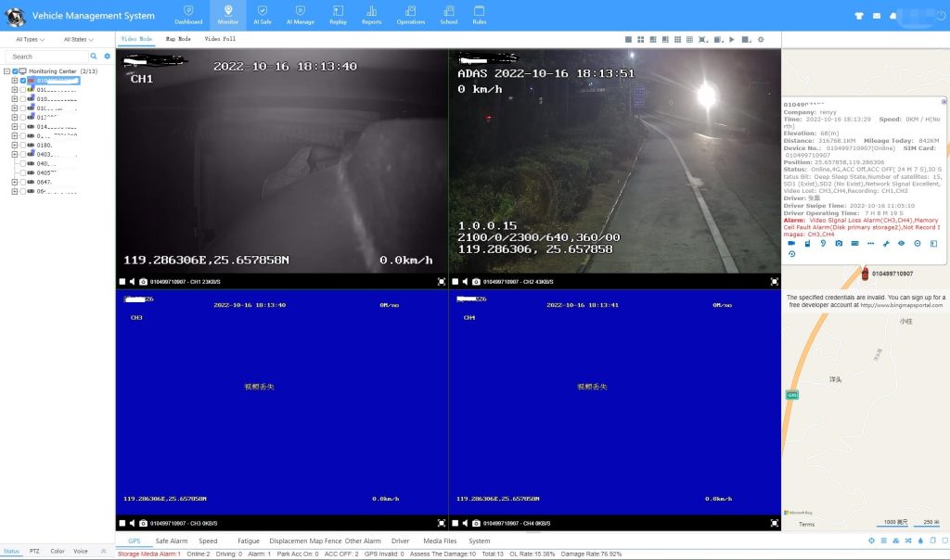Image resolution: width=950 pixels, height=560 pixels.
Task: Uncheck the first checked vehicle in tree
Action: (x=23, y=81)
